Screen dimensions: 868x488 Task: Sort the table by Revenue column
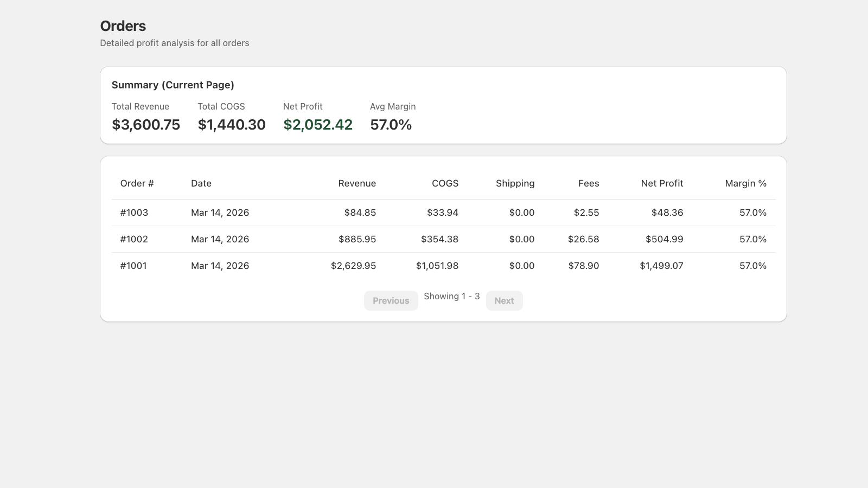coord(357,183)
